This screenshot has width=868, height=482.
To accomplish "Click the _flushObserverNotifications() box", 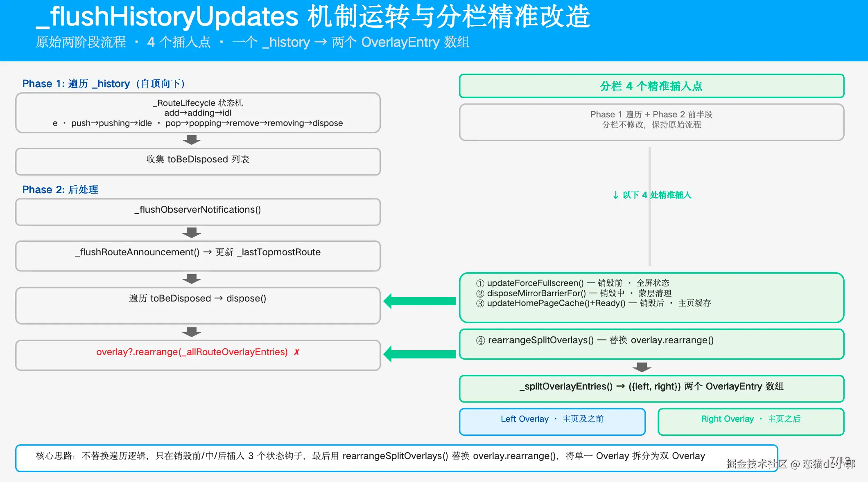I will point(198,212).
